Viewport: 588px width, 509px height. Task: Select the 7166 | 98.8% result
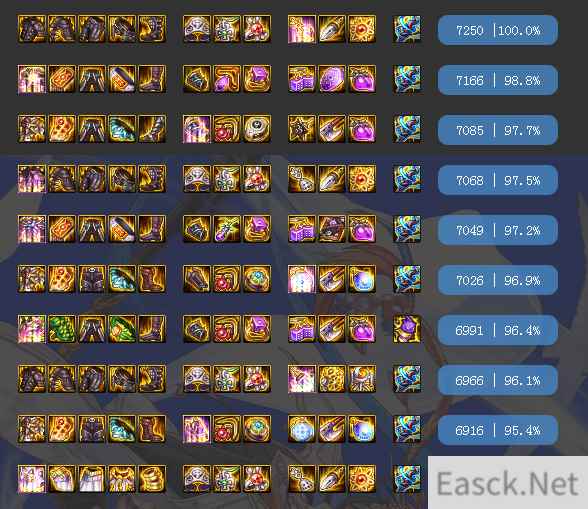pos(498,80)
